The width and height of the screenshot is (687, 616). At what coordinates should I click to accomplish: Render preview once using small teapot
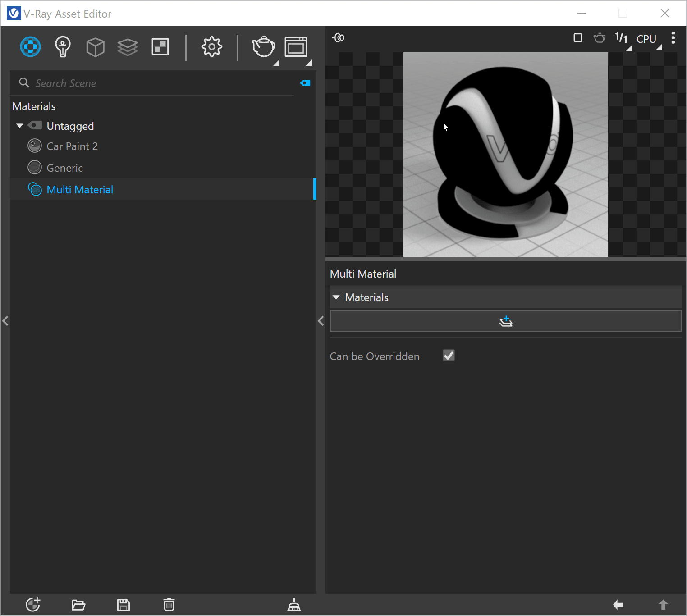click(600, 38)
